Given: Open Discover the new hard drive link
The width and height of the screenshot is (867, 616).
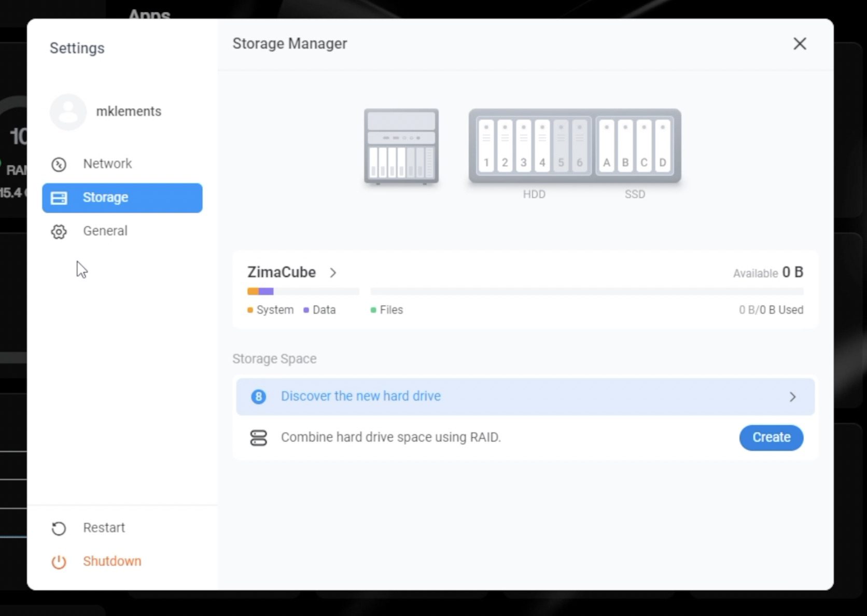Looking at the screenshot, I should [x=360, y=396].
